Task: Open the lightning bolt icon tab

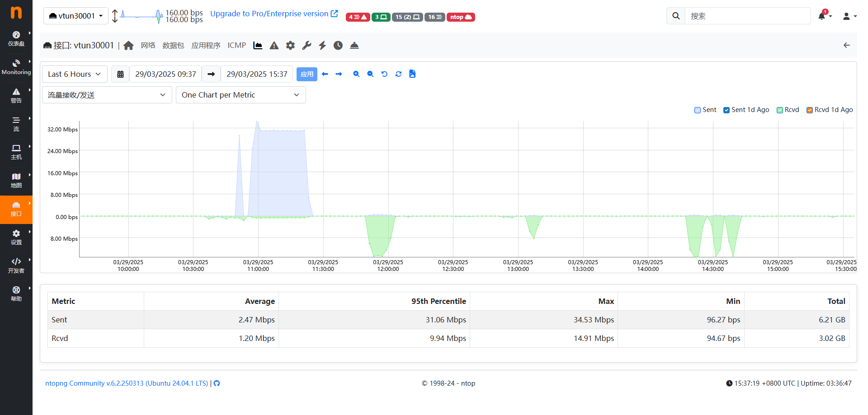Action: click(322, 45)
